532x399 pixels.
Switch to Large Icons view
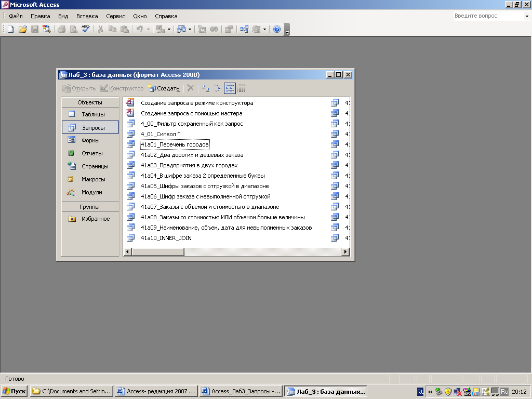tap(206, 88)
